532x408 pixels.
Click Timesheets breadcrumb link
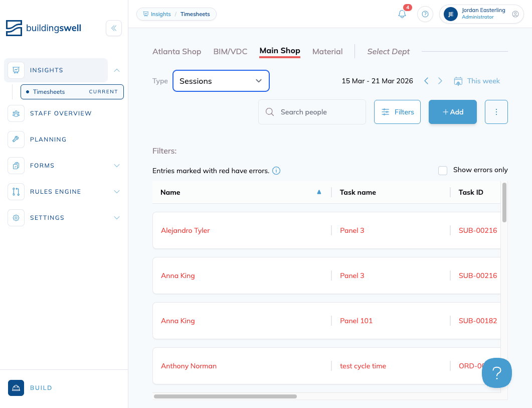pyautogui.click(x=195, y=14)
